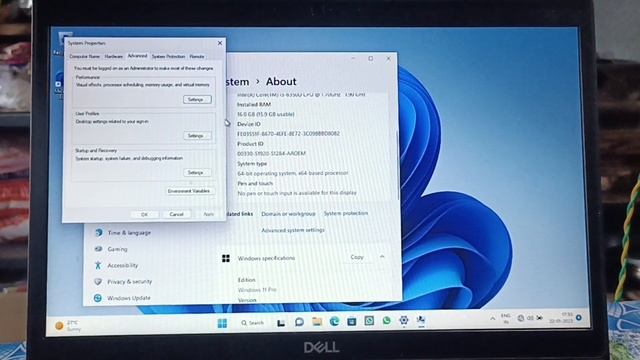Click the Windows Update sidebar icon
Screen dimensions: 640x360
tap(98, 298)
